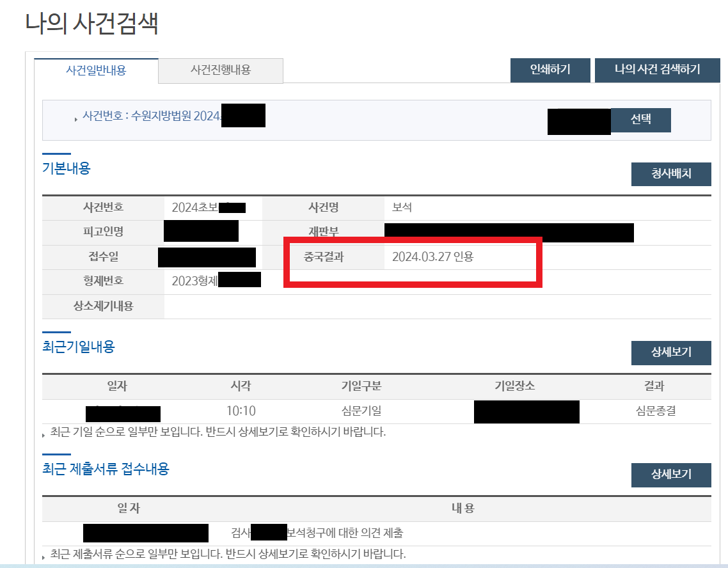This screenshot has width=728, height=568.
Task: Click the 나의 사건 검색하기 button
Action: (x=657, y=70)
